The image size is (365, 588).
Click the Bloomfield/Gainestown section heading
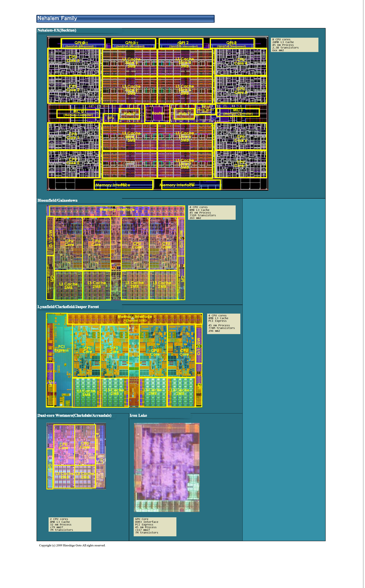tap(57, 200)
